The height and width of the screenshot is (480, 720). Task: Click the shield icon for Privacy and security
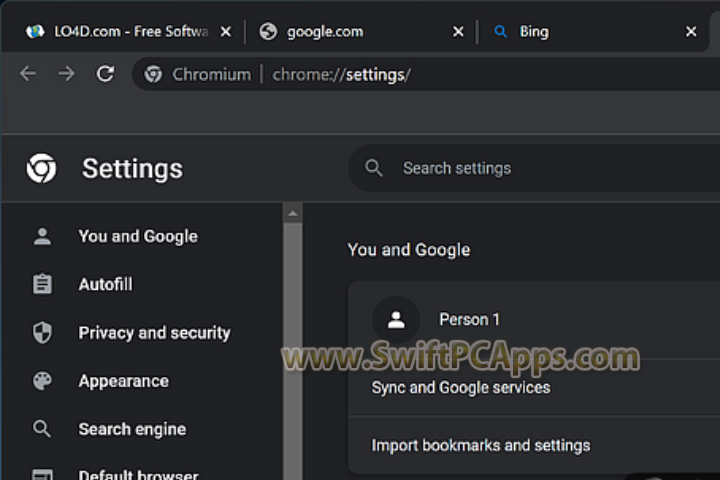(x=42, y=333)
